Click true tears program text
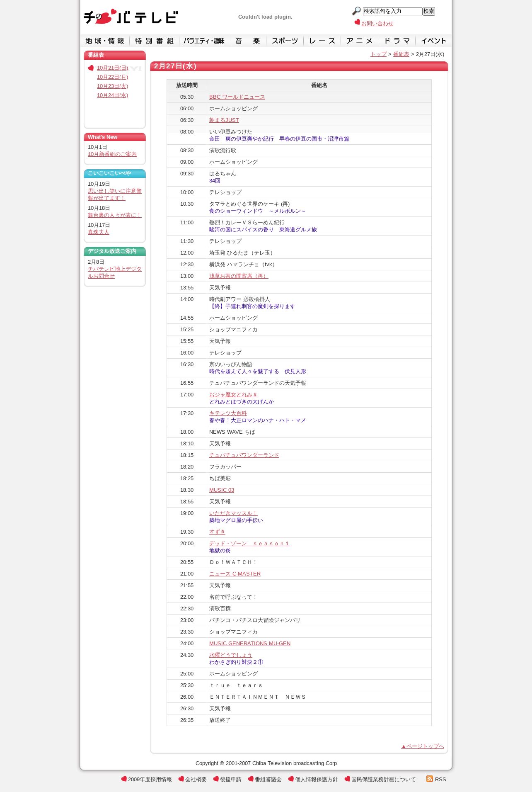Image resolution: width=532 pixels, height=792 pixels. 236,685
